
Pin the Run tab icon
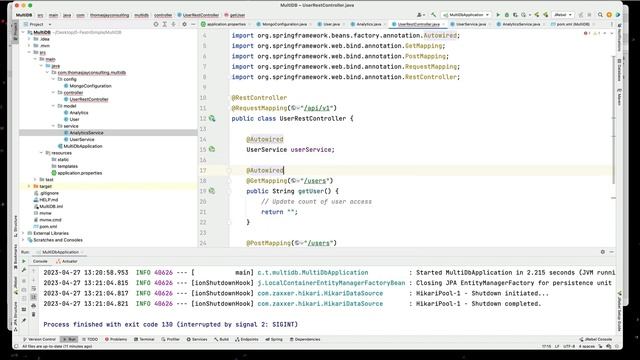coord(24,321)
